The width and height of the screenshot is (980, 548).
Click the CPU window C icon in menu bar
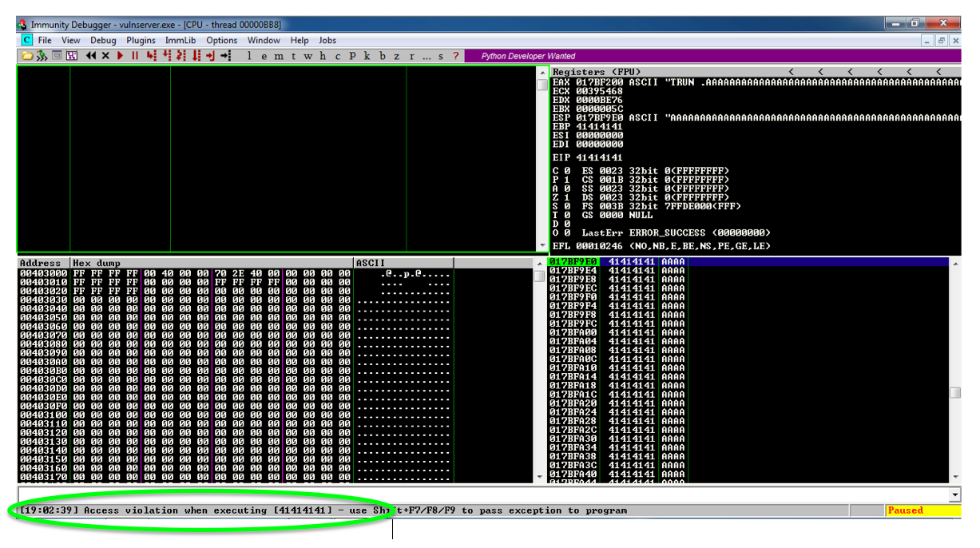pyautogui.click(x=27, y=40)
